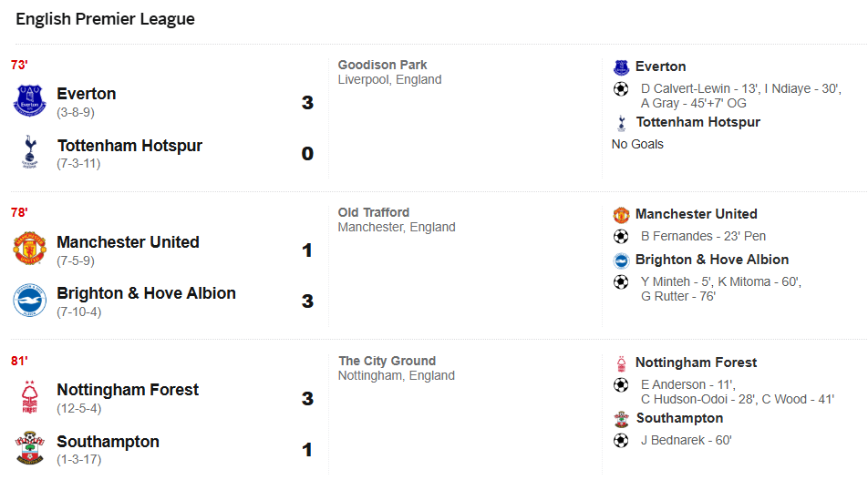Open the Nottingham Forest team name link
The image size is (868, 480).
[128, 390]
